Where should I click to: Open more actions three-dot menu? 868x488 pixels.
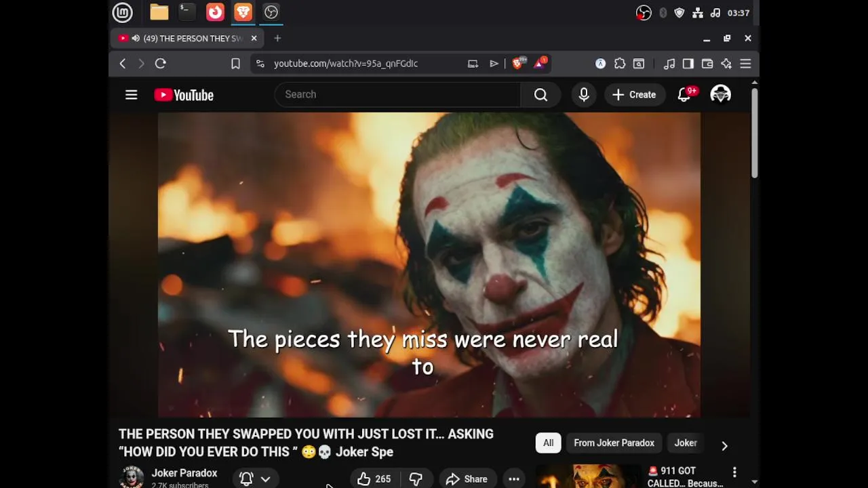[x=514, y=479]
